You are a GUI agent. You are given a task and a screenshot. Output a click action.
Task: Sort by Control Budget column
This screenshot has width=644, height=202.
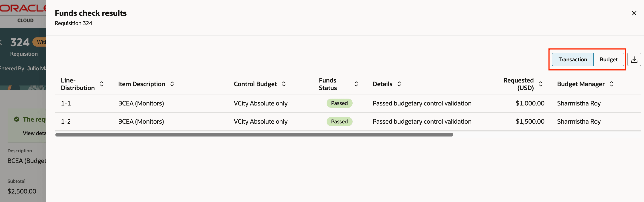coord(284,84)
